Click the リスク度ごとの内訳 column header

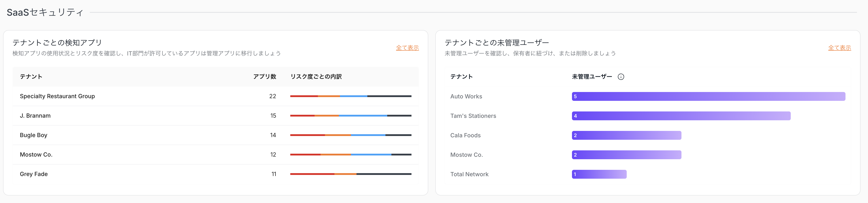(x=316, y=77)
